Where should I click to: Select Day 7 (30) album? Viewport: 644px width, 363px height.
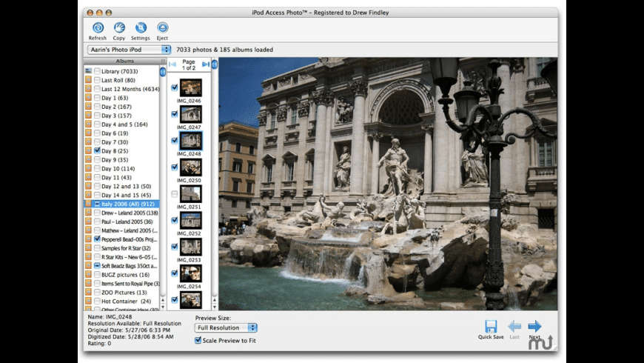coord(115,141)
